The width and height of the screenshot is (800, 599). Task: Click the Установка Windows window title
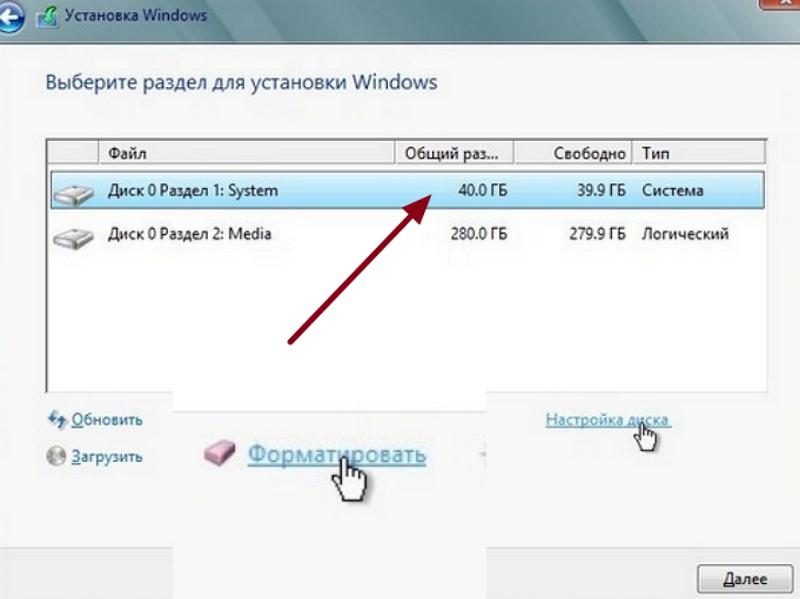tap(136, 15)
